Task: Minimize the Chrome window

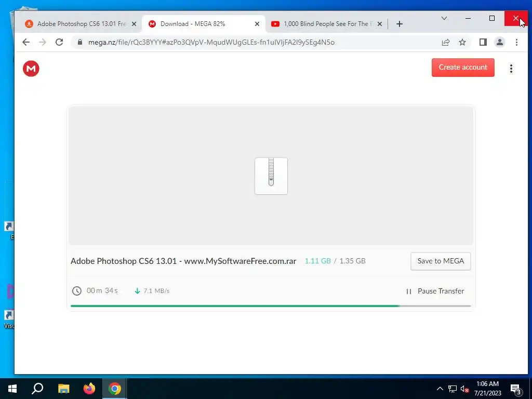Action: point(468,18)
